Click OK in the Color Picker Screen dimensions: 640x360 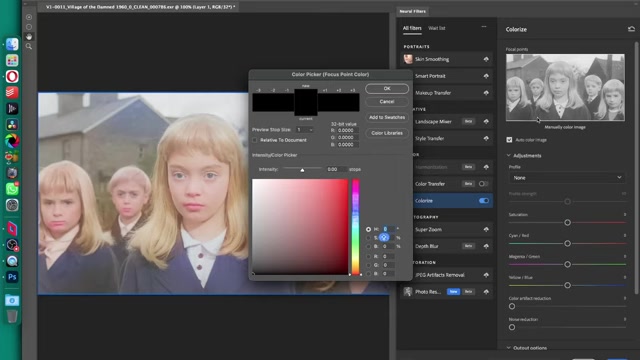click(x=387, y=89)
